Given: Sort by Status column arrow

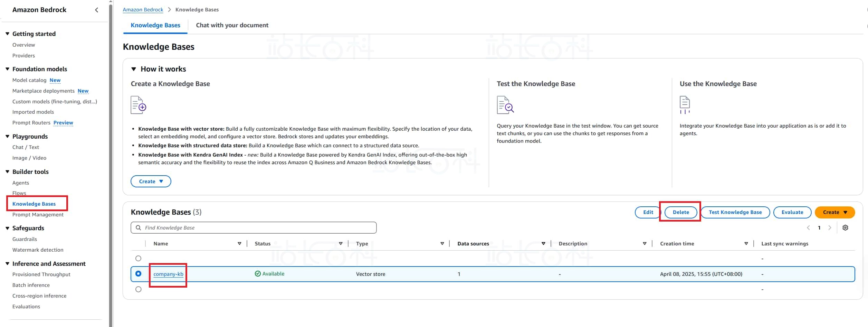Looking at the screenshot, I should coord(341,244).
